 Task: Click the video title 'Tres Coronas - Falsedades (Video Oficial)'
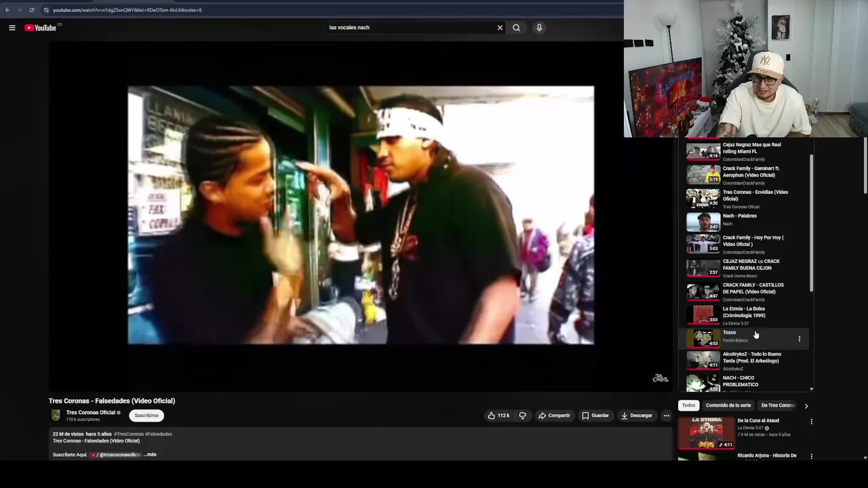tap(112, 401)
